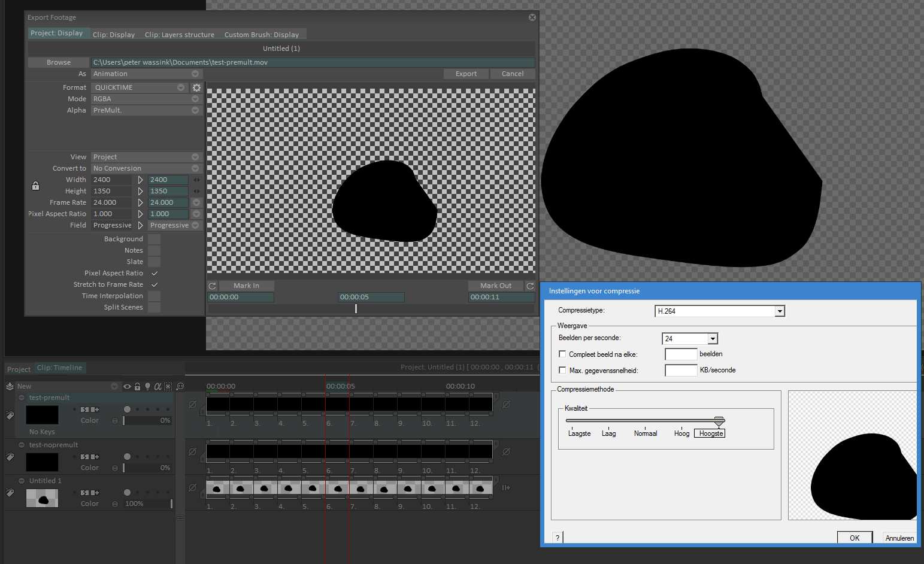
Task: Collapse the test-nopremult layer
Action: tap(22, 445)
